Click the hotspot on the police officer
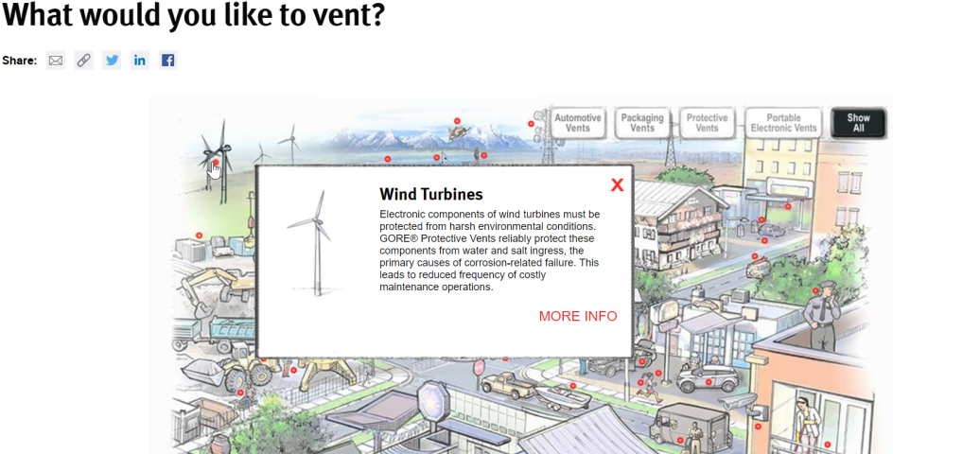The height and width of the screenshot is (454, 980). [815, 291]
